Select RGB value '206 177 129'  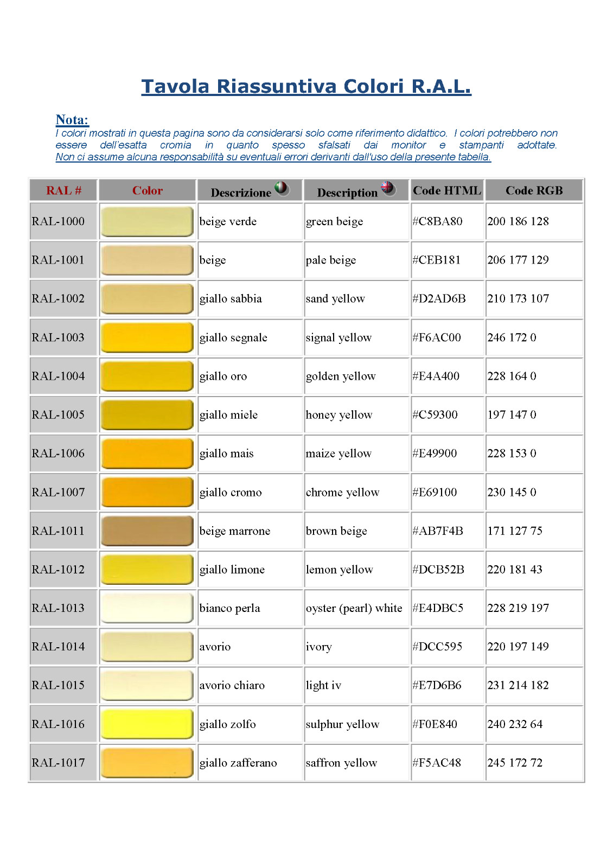click(518, 260)
